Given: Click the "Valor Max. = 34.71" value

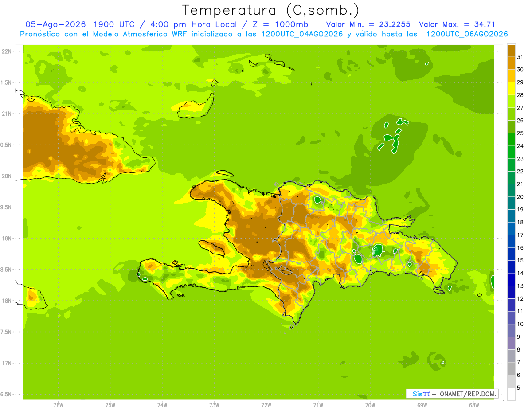Looking at the screenshot, I should pos(457,24).
